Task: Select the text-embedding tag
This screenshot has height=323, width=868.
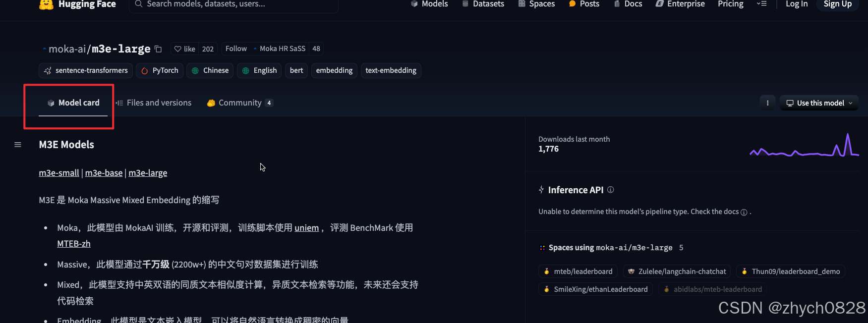Action: (x=391, y=70)
